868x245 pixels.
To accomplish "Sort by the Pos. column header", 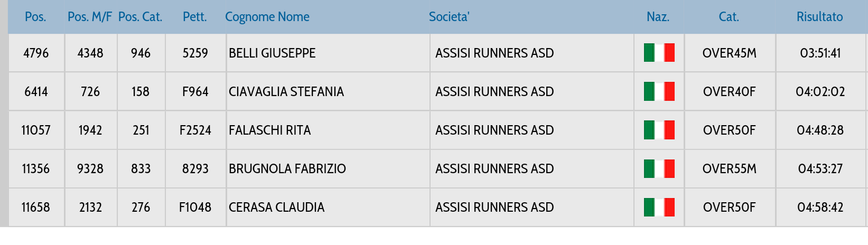I will (35, 17).
